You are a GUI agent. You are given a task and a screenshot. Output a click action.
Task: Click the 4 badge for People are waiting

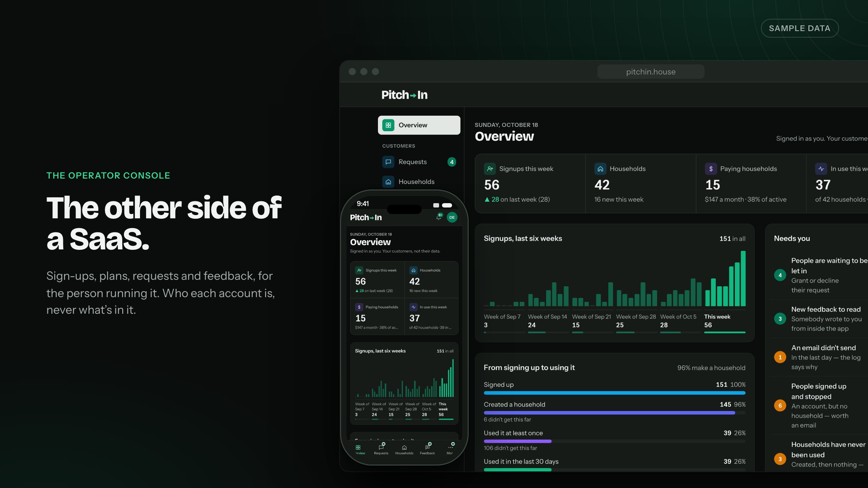[780, 275]
